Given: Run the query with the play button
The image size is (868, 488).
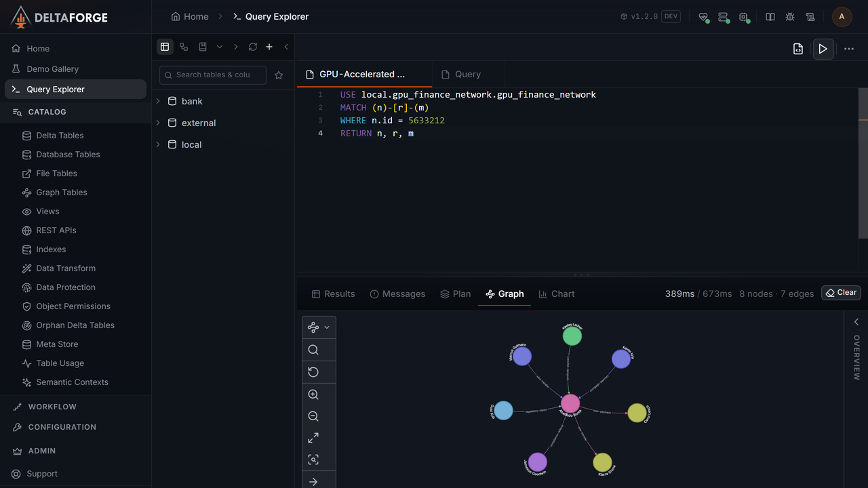Looking at the screenshot, I should coord(823,49).
